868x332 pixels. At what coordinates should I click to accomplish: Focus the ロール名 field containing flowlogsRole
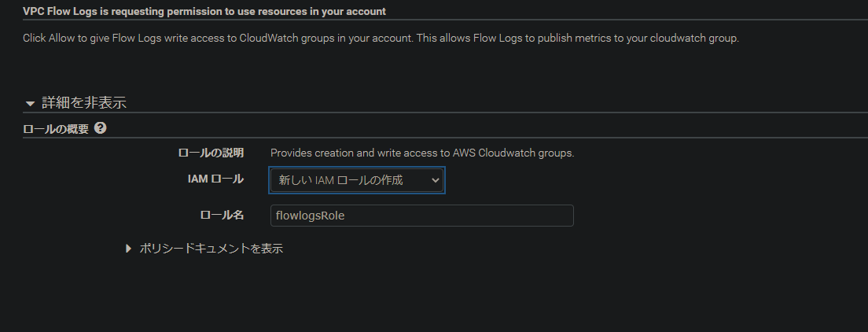click(422, 216)
